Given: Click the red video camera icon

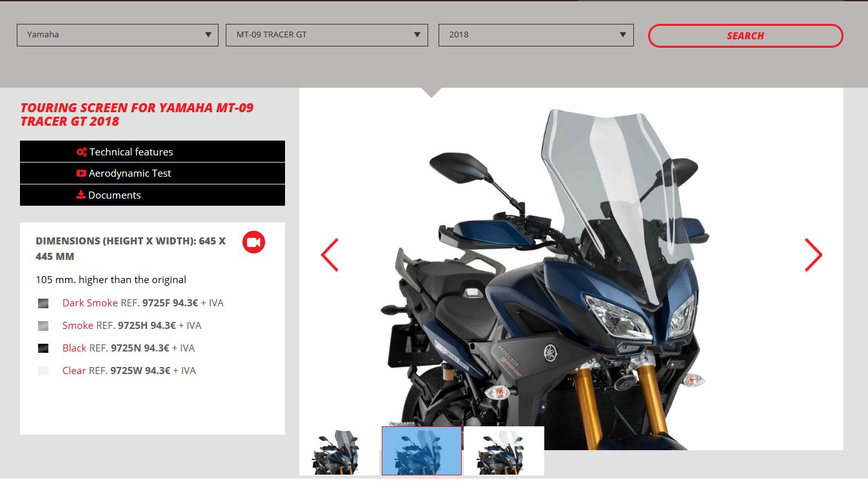Looking at the screenshot, I should click(253, 242).
